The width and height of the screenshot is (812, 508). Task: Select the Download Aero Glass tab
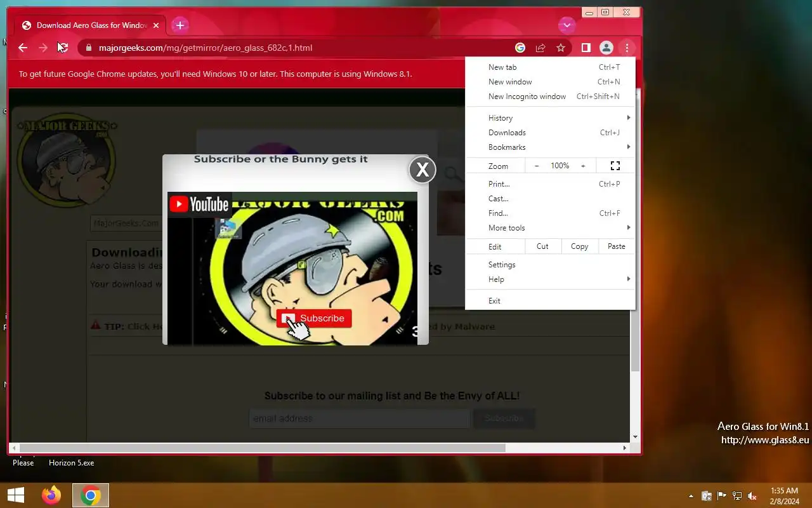click(91, 25)
